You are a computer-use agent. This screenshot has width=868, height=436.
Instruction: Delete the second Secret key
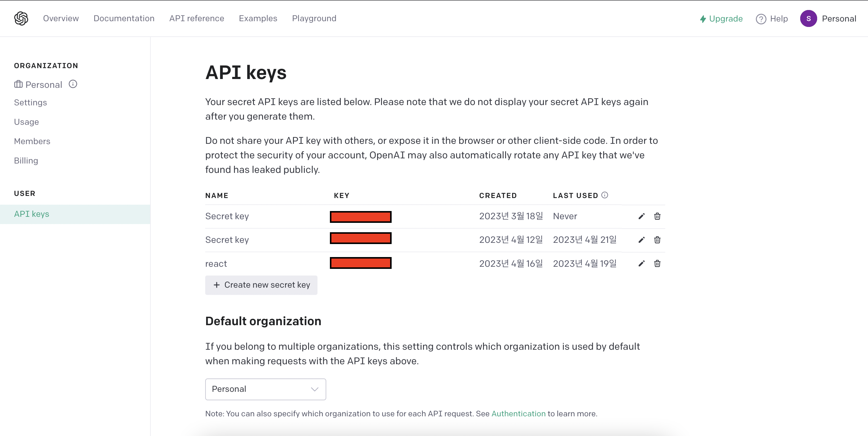click(657, 240)
